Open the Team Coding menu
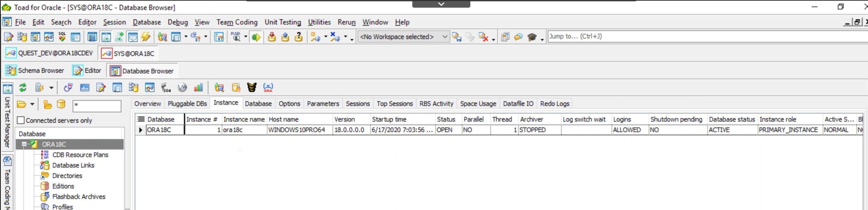868x210 pixels. pyautogui.click(x=237, y=22)
